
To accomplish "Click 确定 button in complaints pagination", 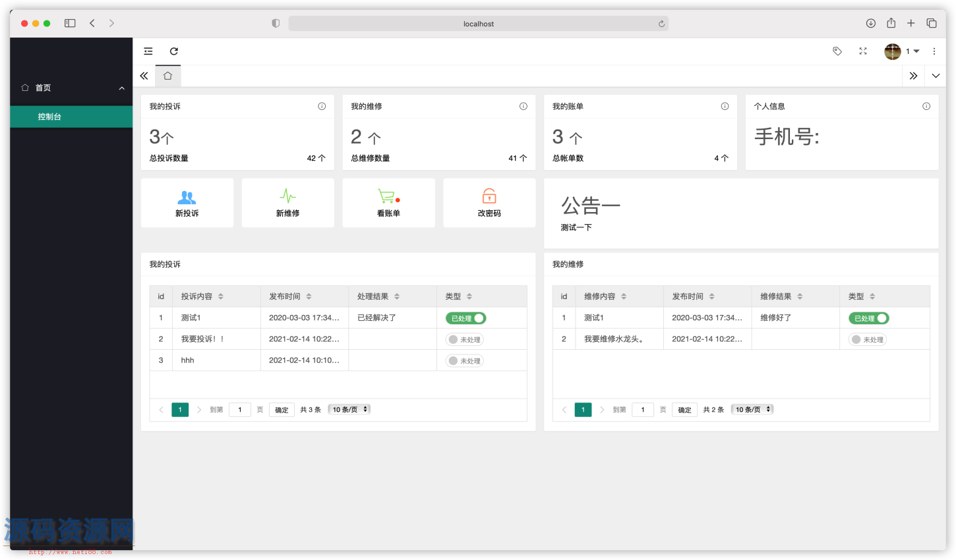I will pyautogui.click(x=282, y=410).
